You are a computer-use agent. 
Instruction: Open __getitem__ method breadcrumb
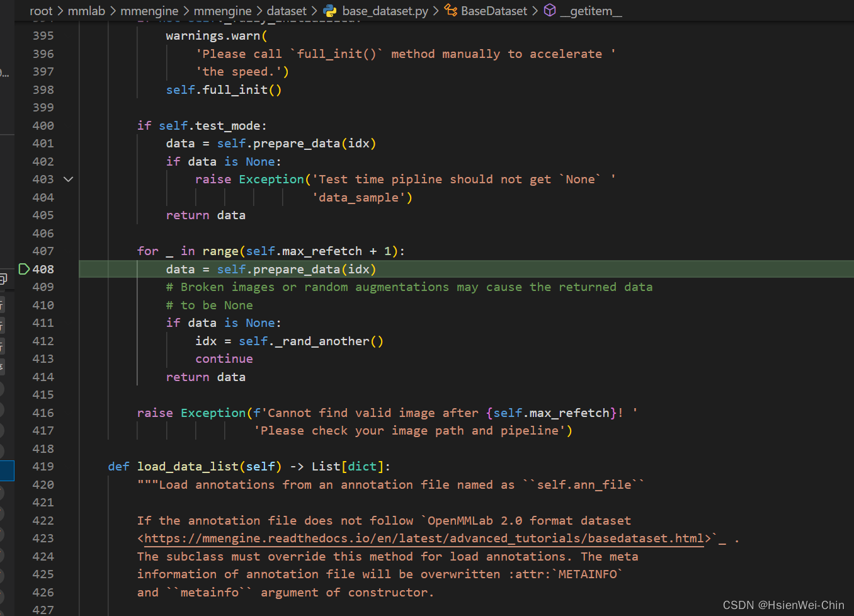[x=591, y=11]
